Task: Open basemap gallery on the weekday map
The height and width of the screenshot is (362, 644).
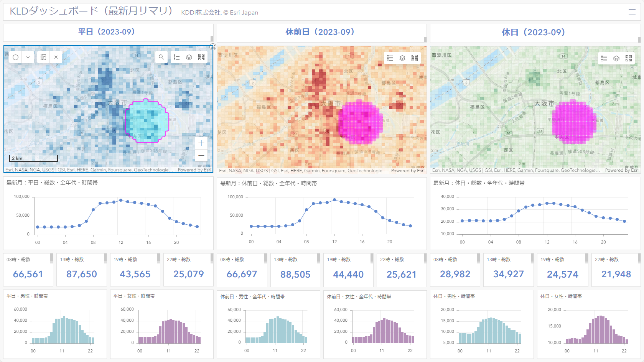Action: tap(201, 57)
